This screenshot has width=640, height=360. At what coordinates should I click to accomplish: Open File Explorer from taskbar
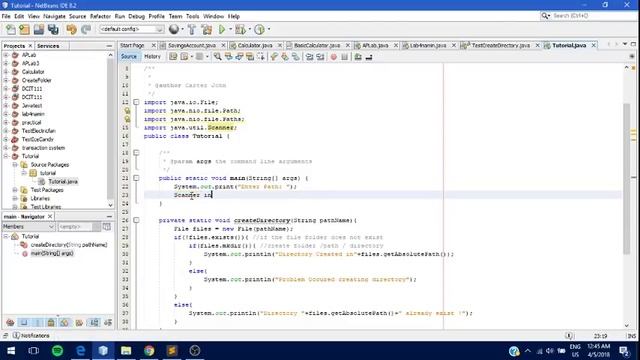point(126,351)
